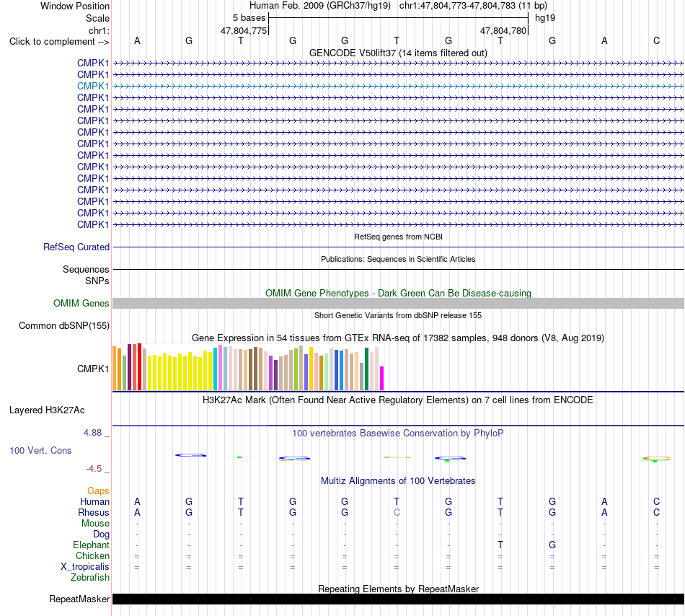The image size is (685, 616).
Task: Click the H3K27Ac Mark ENCODE title text
Action: (398, 400)
